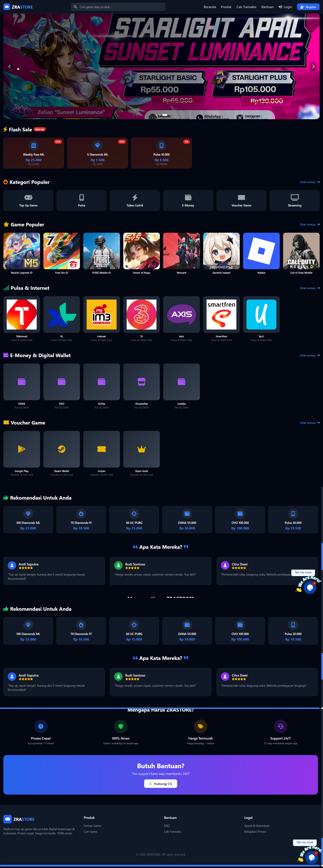
Task: Open PUBG Mobile ID game thumbnail
Action: pos(101,251)
